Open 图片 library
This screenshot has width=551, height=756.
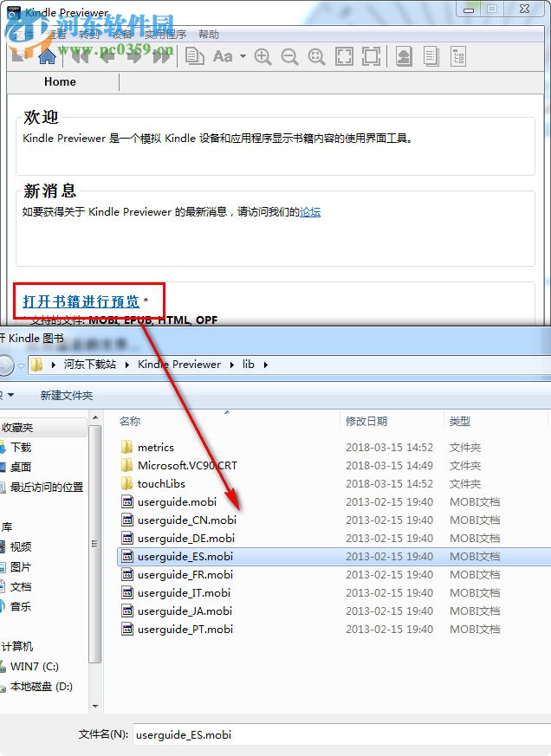21,567
